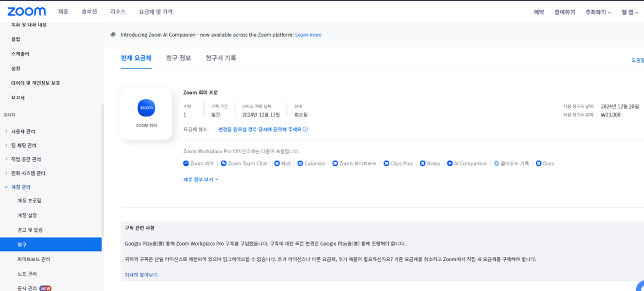Open 경고 및 알림 in the sidebar
The height and width of the screenshot is (291, 644).
tap(30, 230)
